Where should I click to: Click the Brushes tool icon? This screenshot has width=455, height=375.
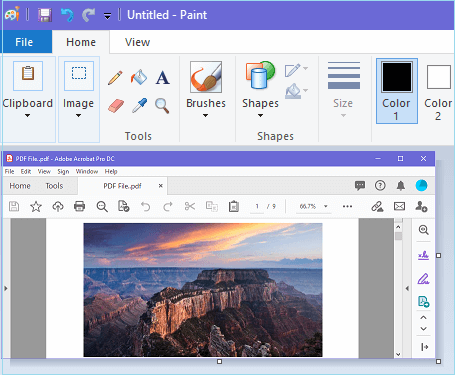point(206,77)
